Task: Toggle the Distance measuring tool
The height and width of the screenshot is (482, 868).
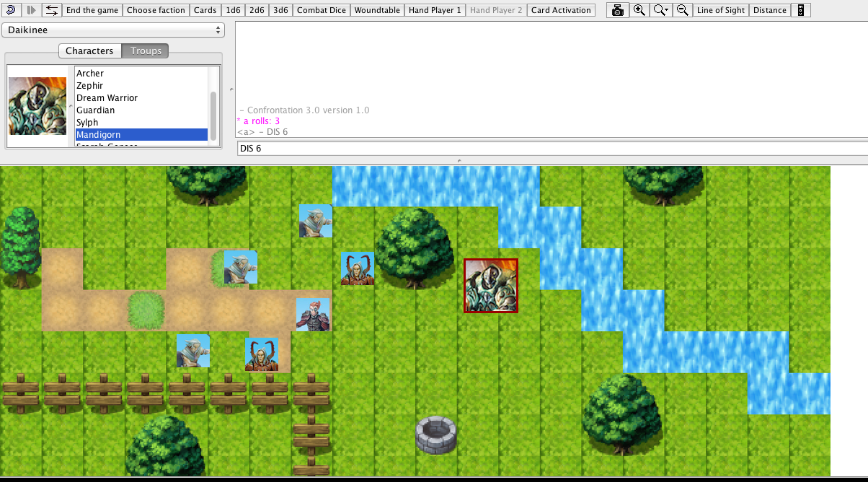Action: 770,10
